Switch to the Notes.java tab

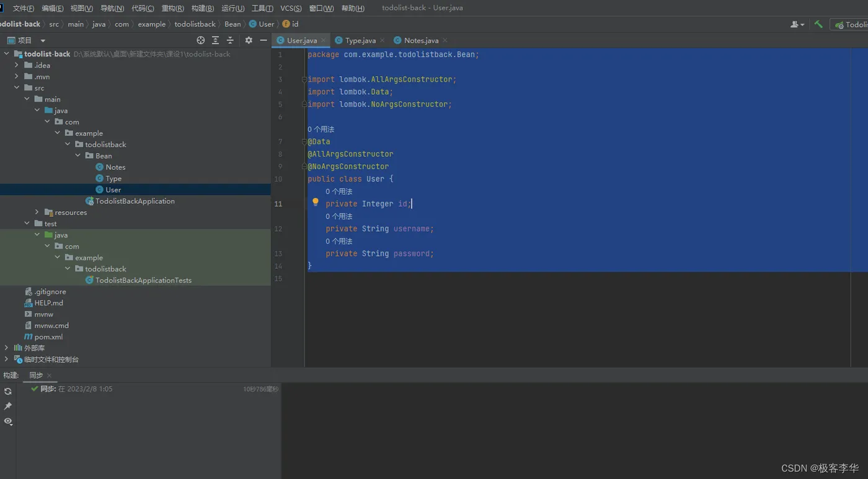[x=420, y=40]
